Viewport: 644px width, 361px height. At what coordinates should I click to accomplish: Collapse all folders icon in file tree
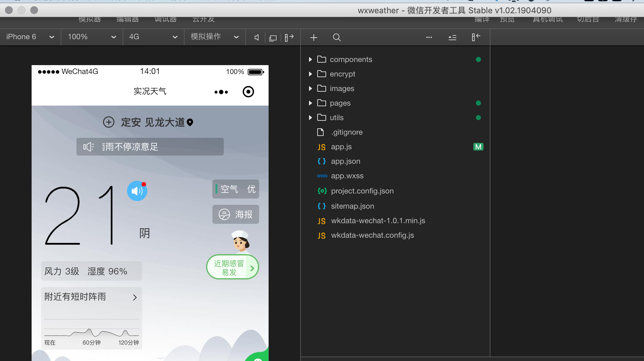pos(452,38)
